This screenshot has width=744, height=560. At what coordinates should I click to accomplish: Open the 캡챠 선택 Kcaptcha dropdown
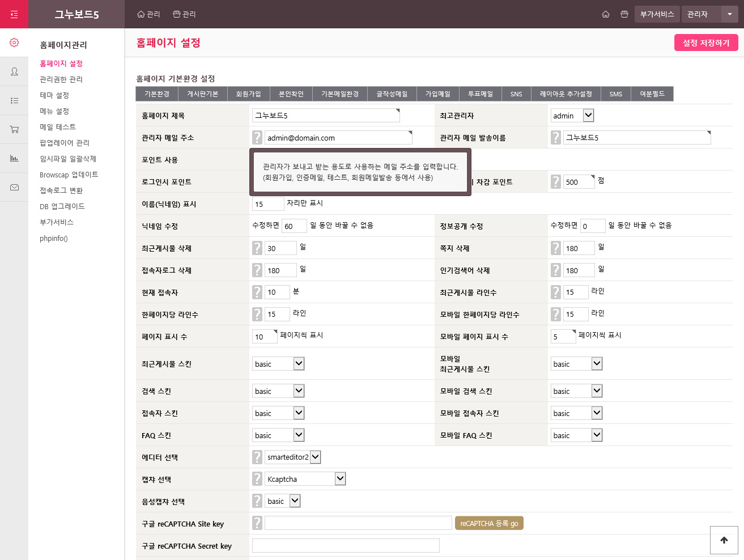(340, 479)
